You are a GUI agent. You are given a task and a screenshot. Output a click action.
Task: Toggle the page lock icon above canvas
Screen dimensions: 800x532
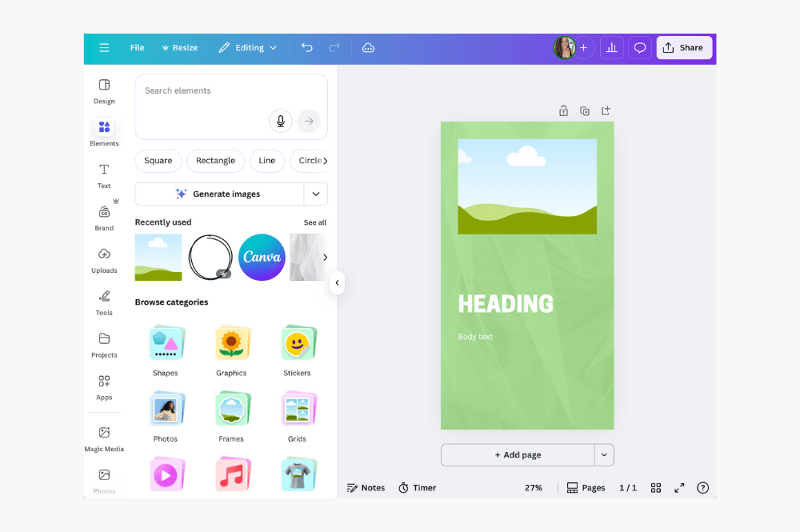click(x=563, y=111)
